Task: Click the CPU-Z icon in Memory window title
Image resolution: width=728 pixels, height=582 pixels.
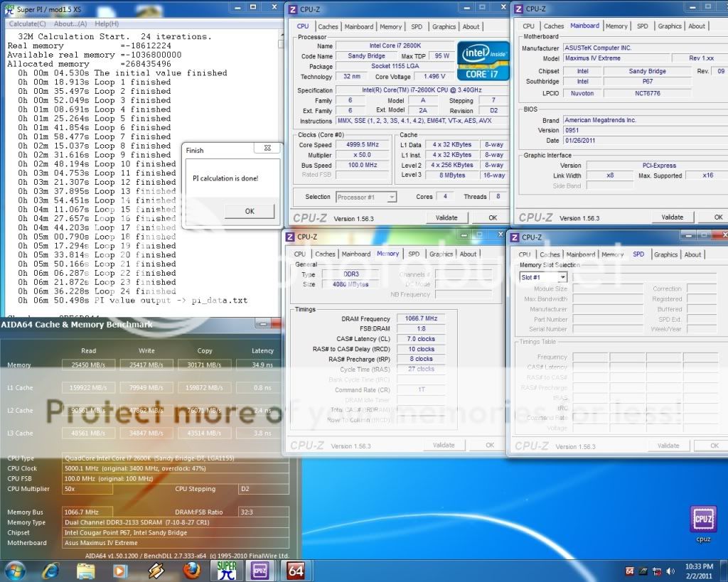Action: 290,237
